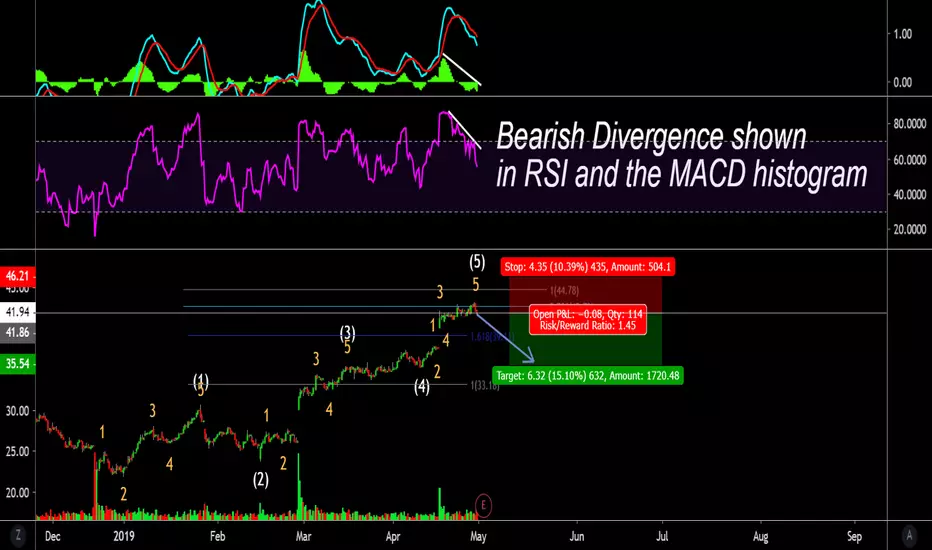The image size is (932, 550).
Task: Click 30.00 on the price scale
Action: point(17,411)
